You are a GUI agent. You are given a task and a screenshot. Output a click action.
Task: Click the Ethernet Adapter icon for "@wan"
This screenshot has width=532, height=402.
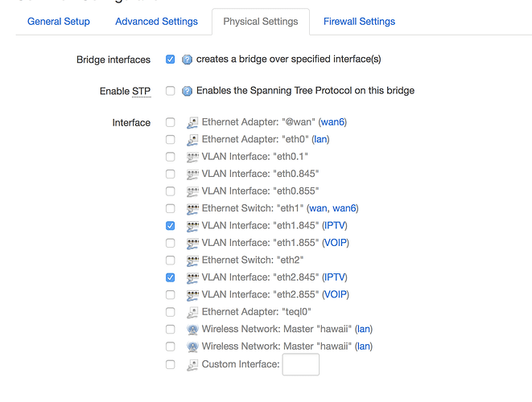(x=192, y=123)
